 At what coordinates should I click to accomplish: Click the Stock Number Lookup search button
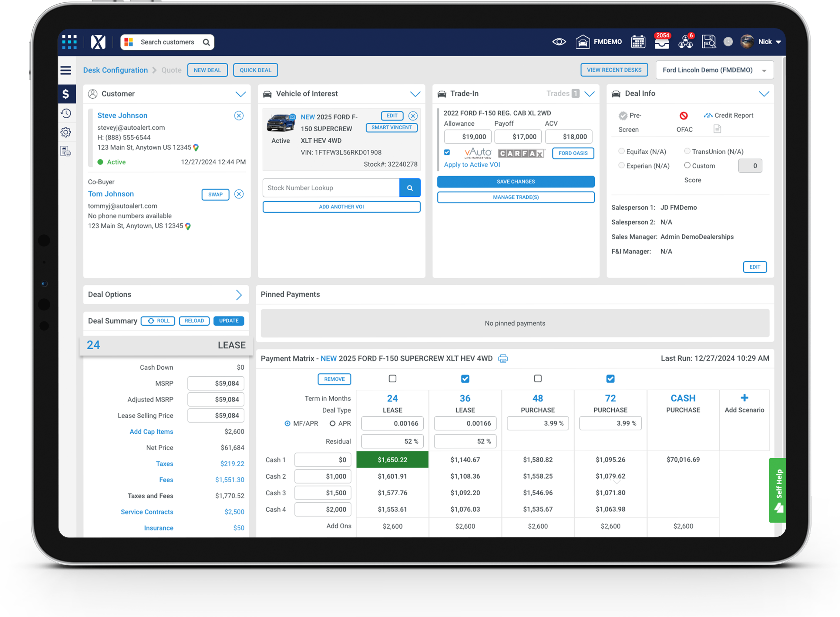pos(410,188)
